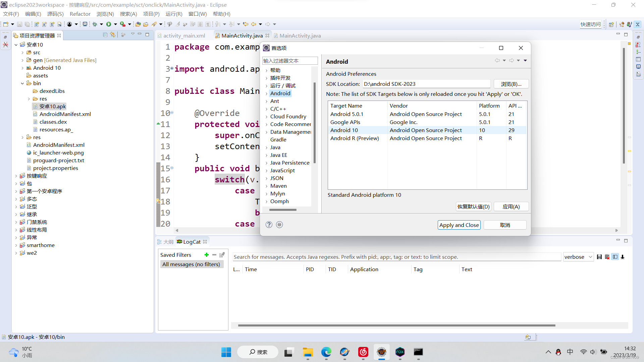
Task: Click Collapse All in project explorer
Action: [105, 35]
